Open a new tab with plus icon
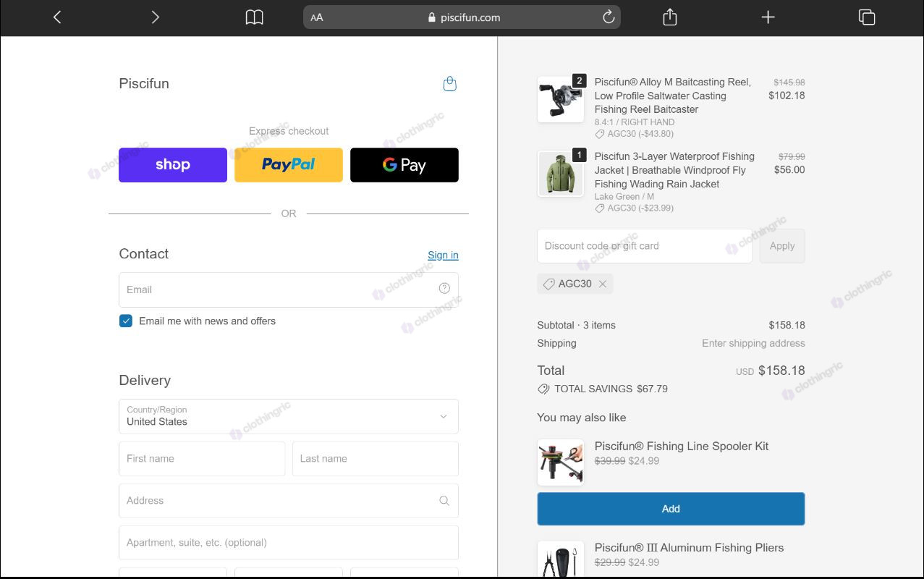924x579 pixels. point(768,17)
